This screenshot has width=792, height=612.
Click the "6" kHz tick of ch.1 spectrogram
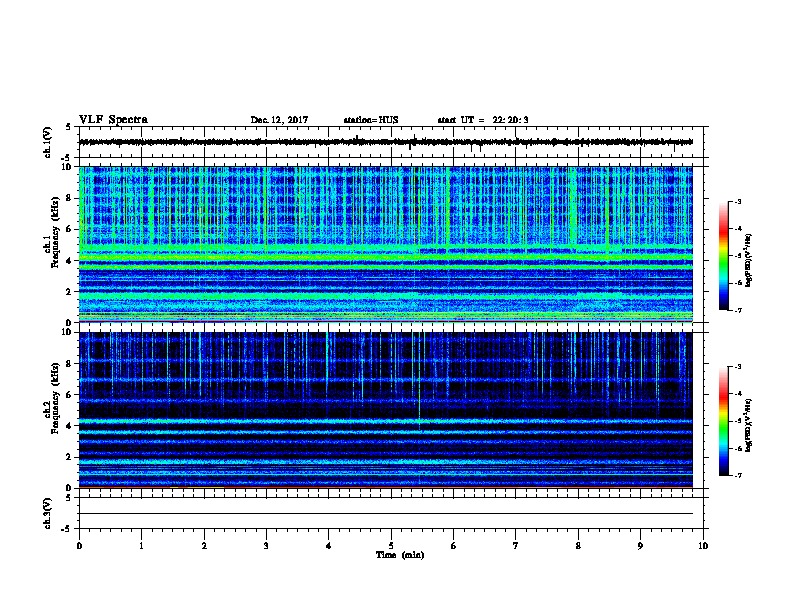69,229
